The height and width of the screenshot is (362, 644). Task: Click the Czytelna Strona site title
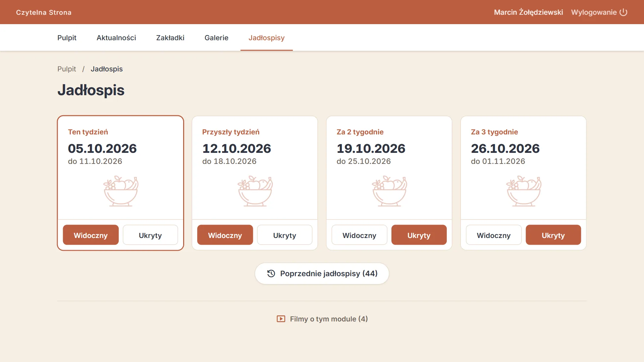pos(44,12)
